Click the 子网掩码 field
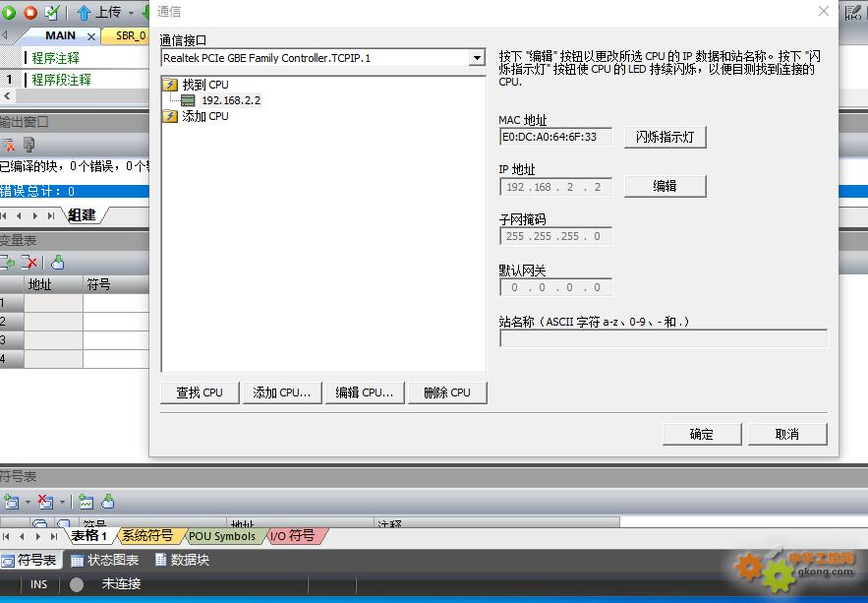Screen dimensions: 868x603 coord(555,236)
